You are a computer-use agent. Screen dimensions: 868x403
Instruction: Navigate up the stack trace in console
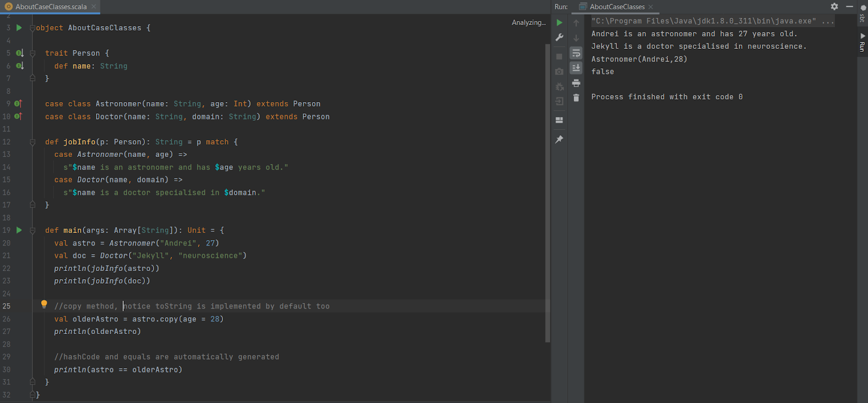pos(576,23)
